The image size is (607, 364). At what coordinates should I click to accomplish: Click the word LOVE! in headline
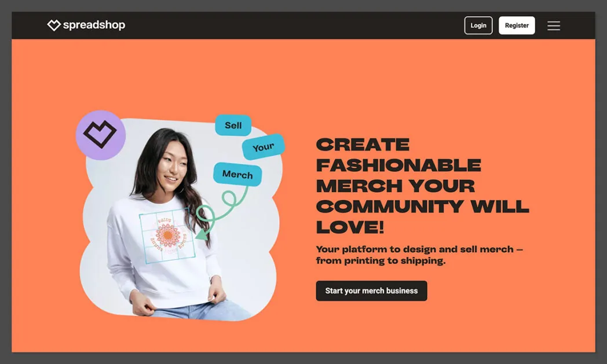350,227
